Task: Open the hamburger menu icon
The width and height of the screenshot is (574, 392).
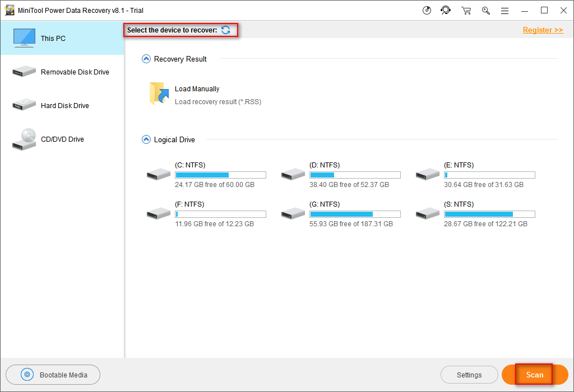Action: 505,11
